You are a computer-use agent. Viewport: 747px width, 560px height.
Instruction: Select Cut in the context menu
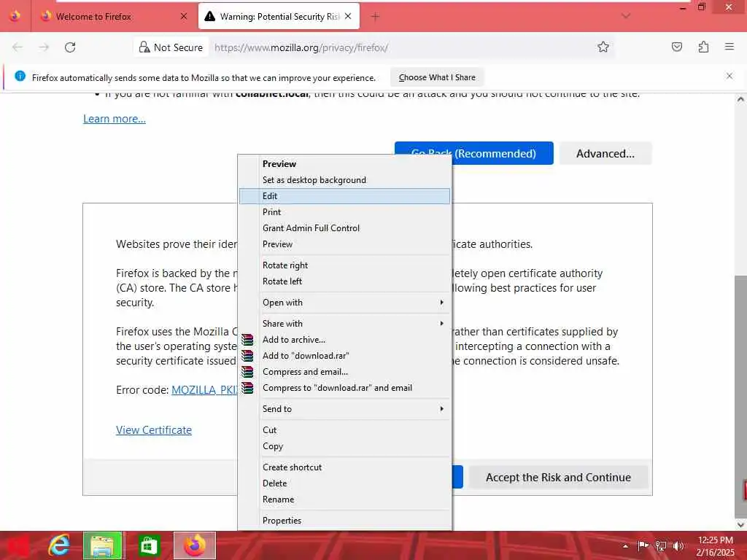pyautogui.click(x=344, y=430)
